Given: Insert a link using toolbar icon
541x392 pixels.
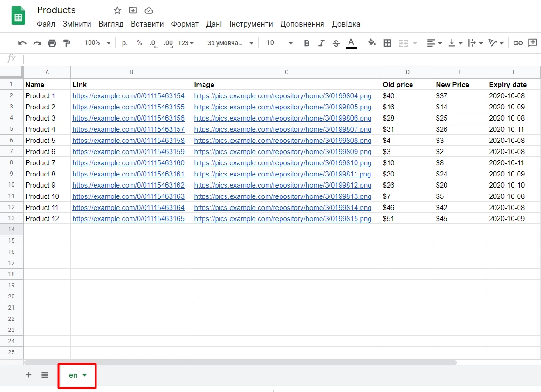Looking at the screenshot, I should [518, 43].
